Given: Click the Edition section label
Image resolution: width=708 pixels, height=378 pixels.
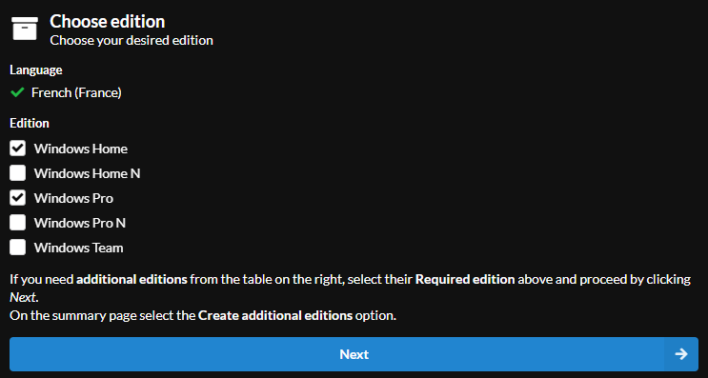Looking at the screenshot, I should tap(29, 123).
